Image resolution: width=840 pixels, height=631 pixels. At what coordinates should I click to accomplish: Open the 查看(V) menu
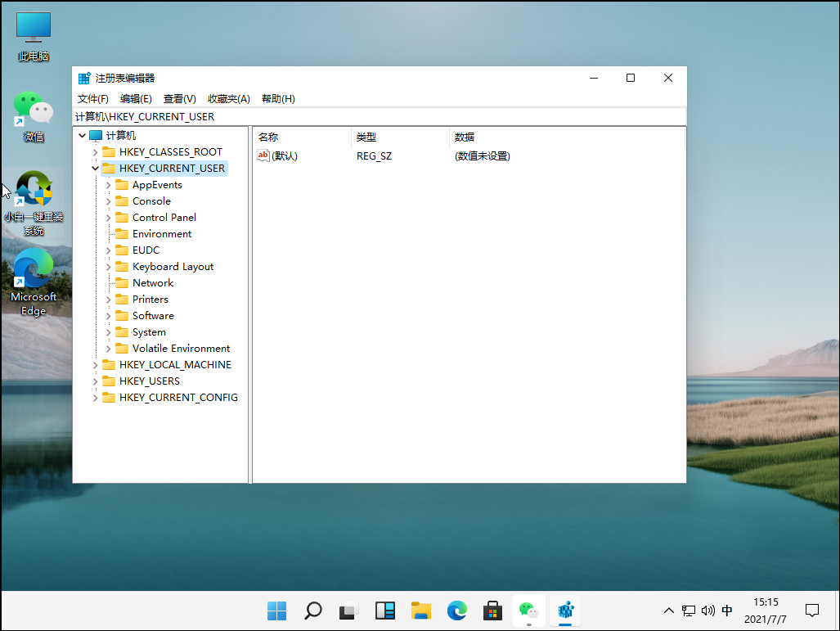tap(180, 98)
